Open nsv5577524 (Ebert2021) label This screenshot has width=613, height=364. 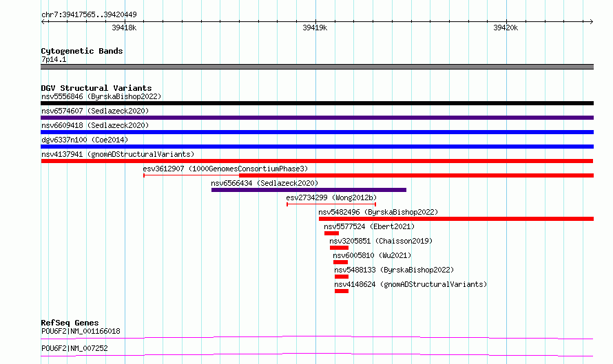369,226
